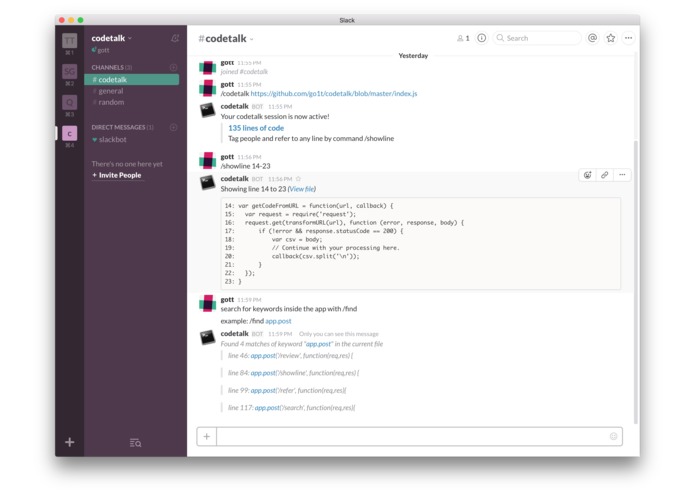The image size is (695, 494).
Task: Open the codetalk team menu dropdown
Action: pos(112,38)
